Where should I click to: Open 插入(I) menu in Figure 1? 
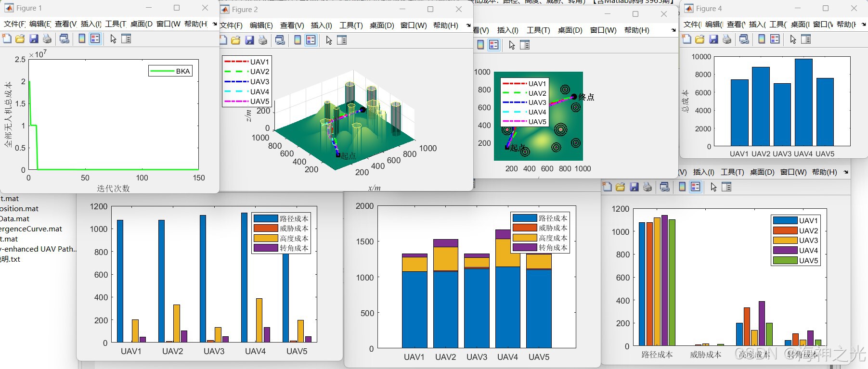[91, 24]
